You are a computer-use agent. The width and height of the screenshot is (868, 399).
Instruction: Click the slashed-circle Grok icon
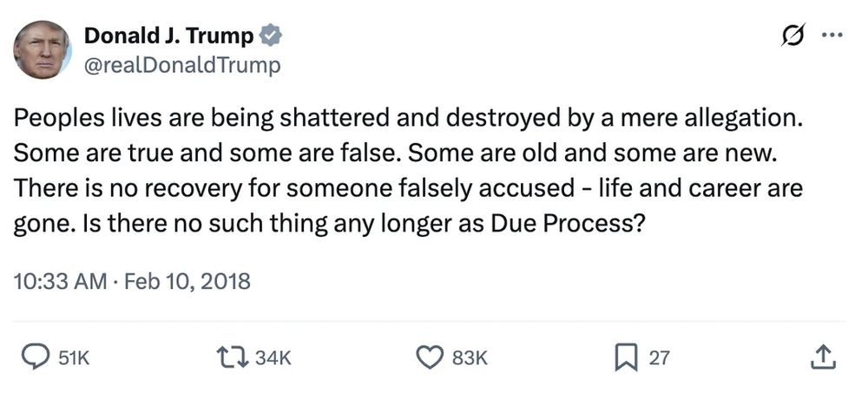pos(792,35)
